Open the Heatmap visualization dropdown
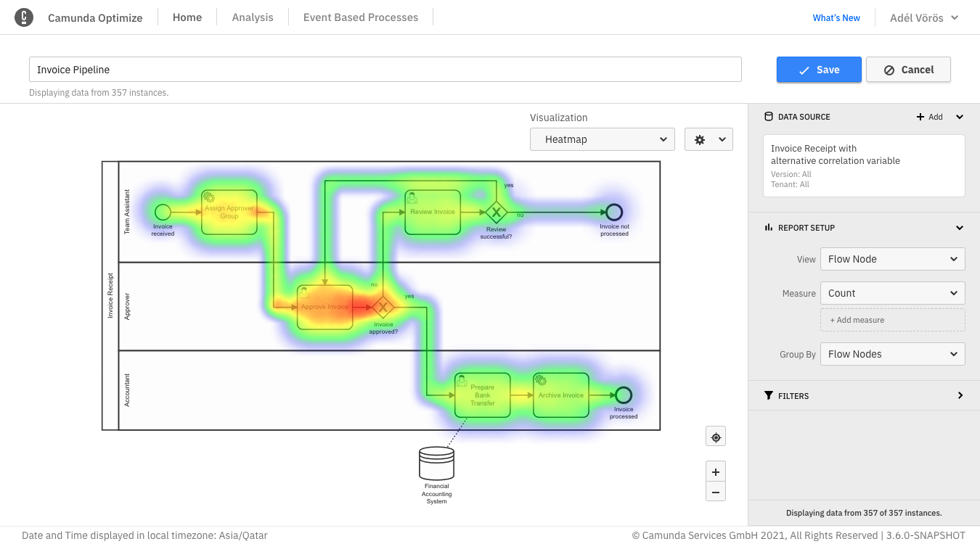This screenshot has height=544, width=980. coord(603,139)
